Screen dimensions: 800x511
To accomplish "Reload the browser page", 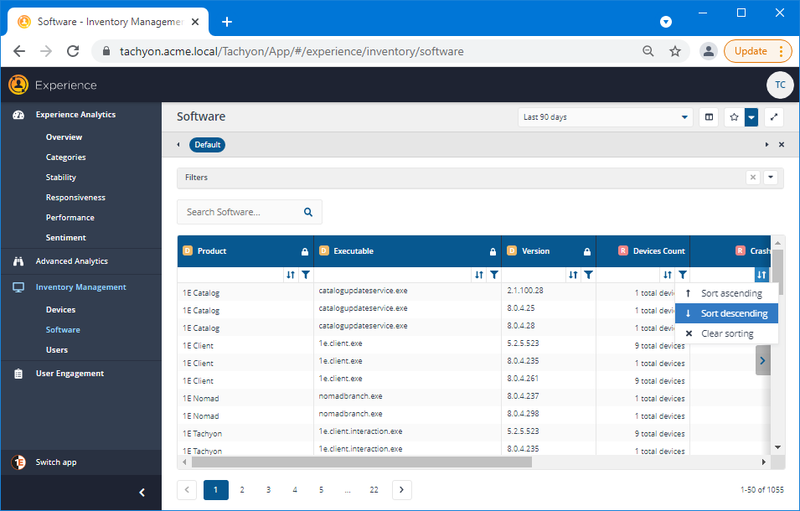I will tap(73, 51).
